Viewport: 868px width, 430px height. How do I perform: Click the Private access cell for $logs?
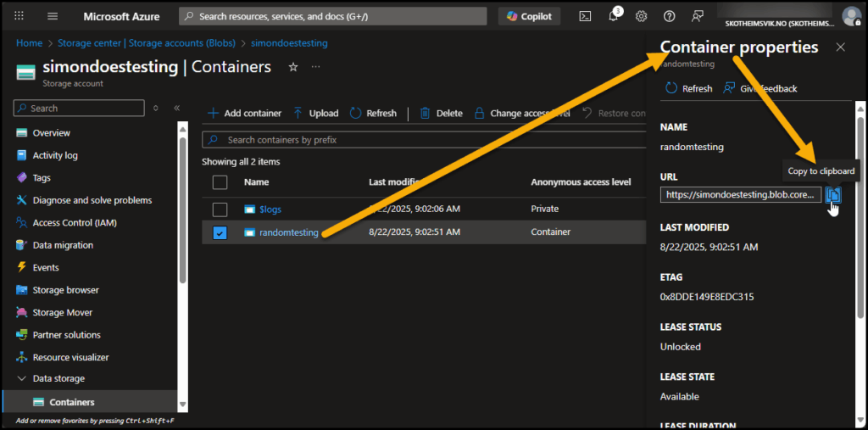coord(545,209)
